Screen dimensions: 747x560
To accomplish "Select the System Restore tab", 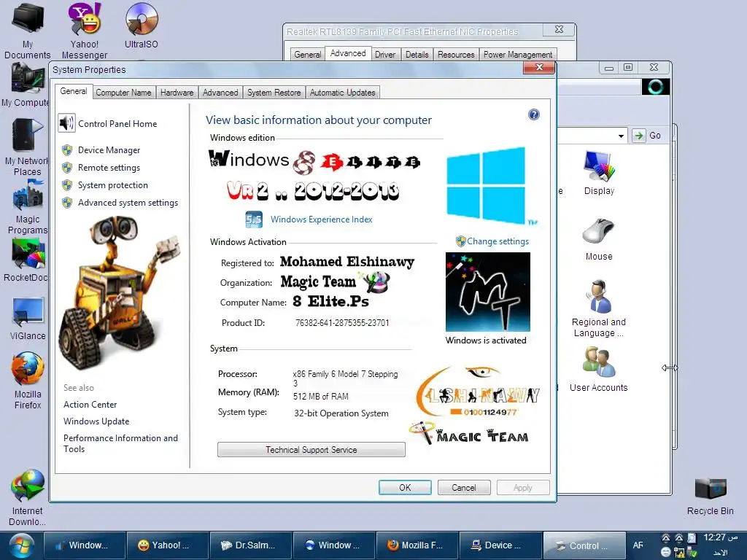I will click(274, 93).
